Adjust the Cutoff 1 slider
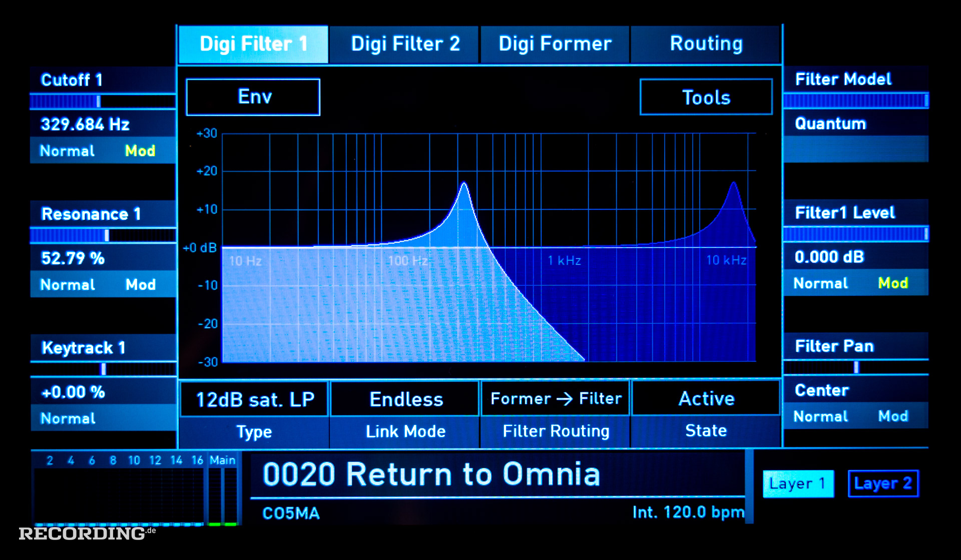The image size is (961, 560). click(103, 102)
